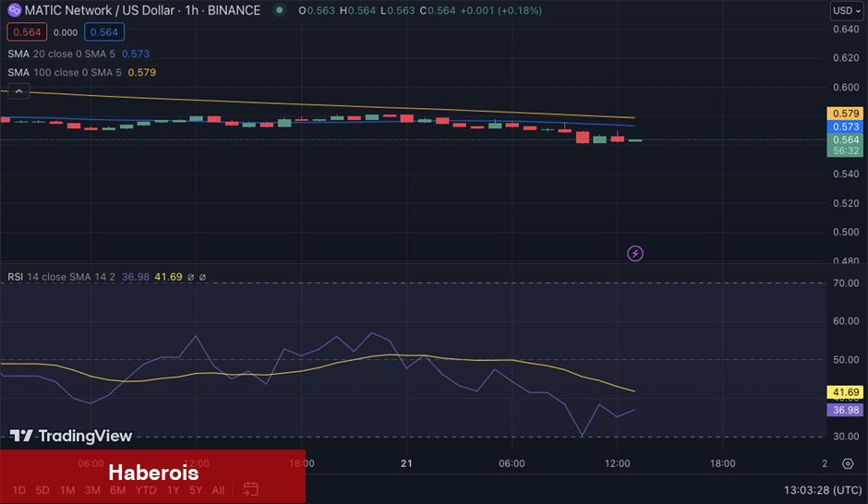Viewport: 868px width, 504px height.
Task: Open chart settings gear icon
Action: point(848,463)
